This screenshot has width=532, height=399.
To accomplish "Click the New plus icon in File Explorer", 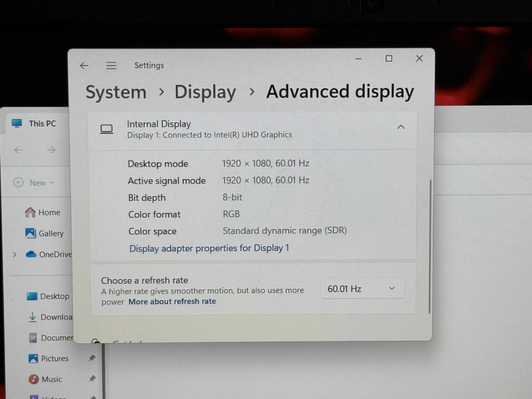I will click(18, 182).
